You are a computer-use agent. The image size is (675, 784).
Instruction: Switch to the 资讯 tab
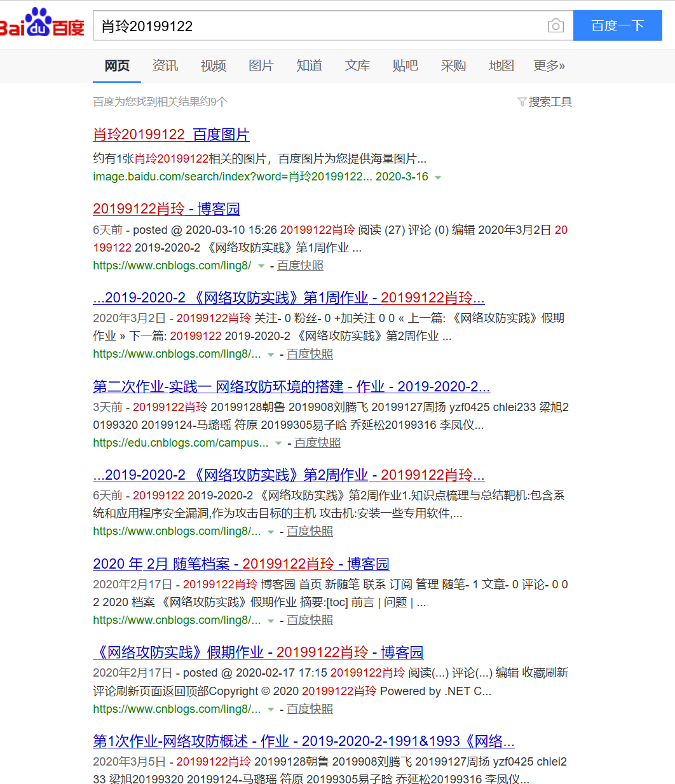pyautogui.click(x=165, y=66)
